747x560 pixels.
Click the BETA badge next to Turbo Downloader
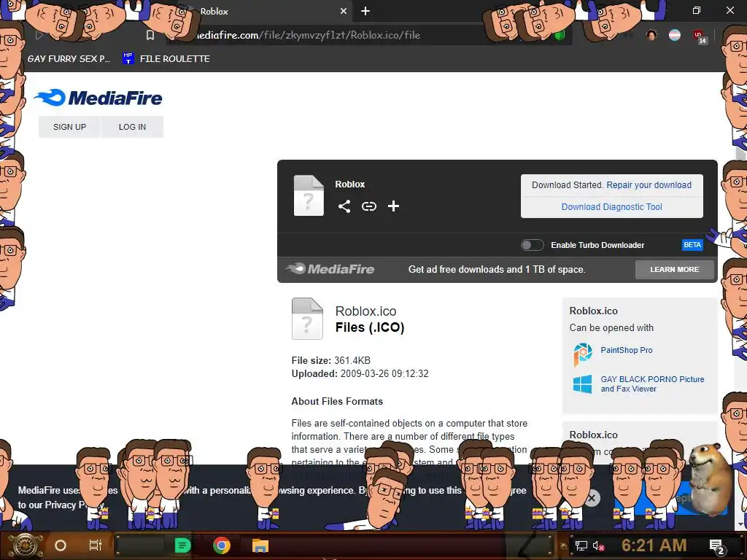[x=692, y=245]
